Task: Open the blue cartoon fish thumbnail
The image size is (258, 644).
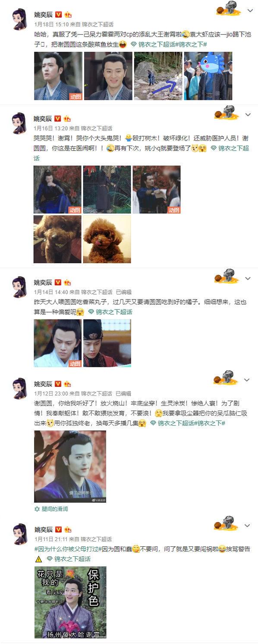Action: point(208,76)
